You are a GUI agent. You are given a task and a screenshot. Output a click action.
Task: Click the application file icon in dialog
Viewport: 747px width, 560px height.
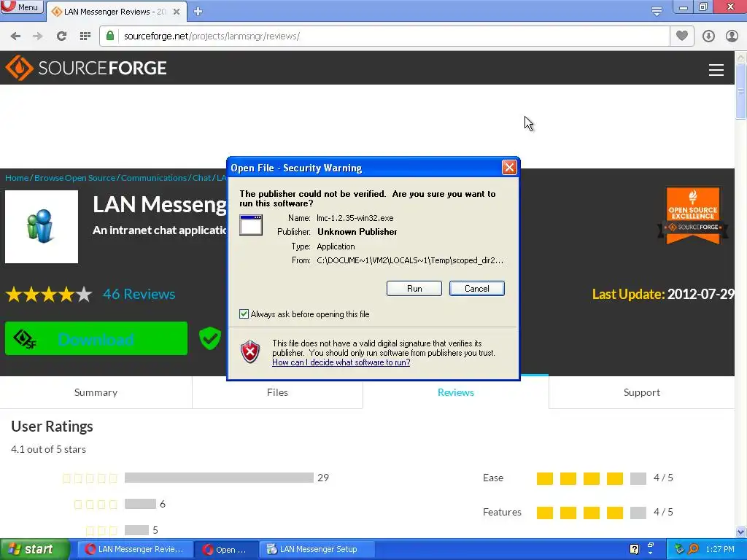pyautogui.click(x=251, y=225)
